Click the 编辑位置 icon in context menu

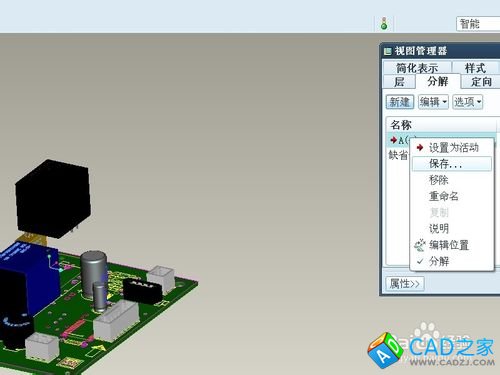pyautogui.click(x=420, y=245)
